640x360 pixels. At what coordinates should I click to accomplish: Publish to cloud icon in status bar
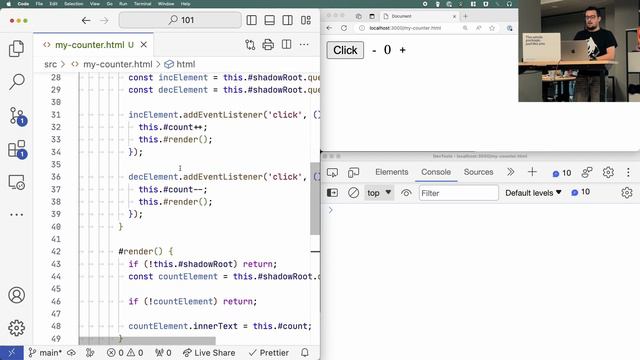(x=71, y=353)
